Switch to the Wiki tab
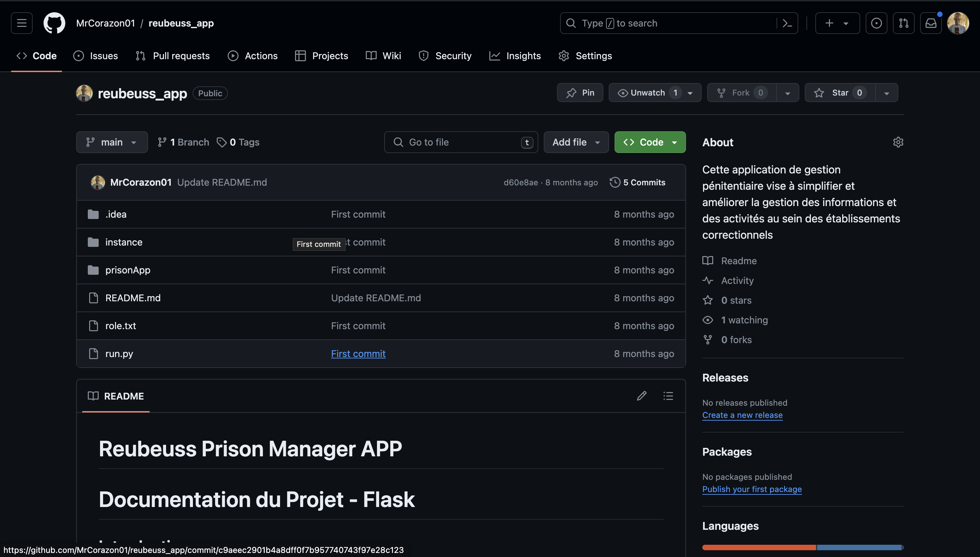 [x=383, y=56]
